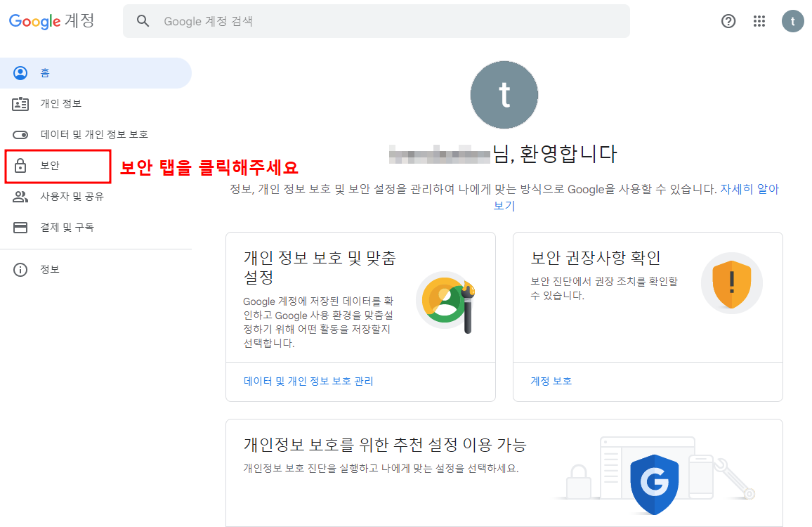Open the account avatar in header

[x=792, y=21]
